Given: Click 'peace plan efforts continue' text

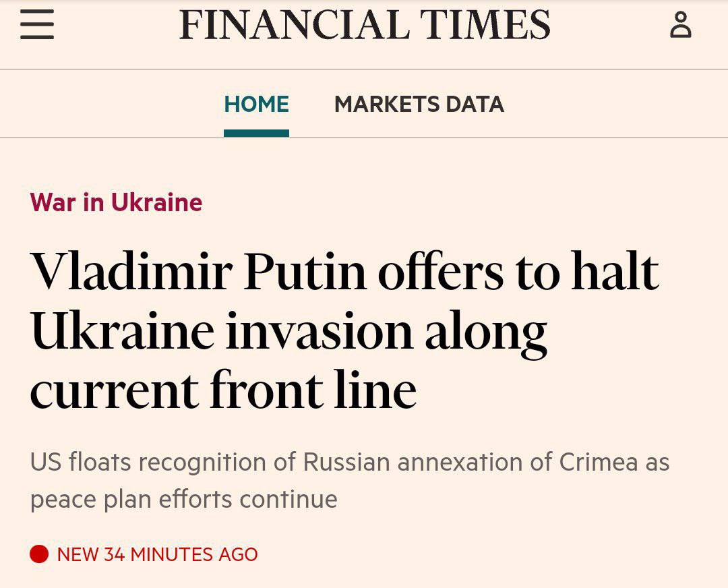Looking at the screenshot, I should (x=183, y=499).
